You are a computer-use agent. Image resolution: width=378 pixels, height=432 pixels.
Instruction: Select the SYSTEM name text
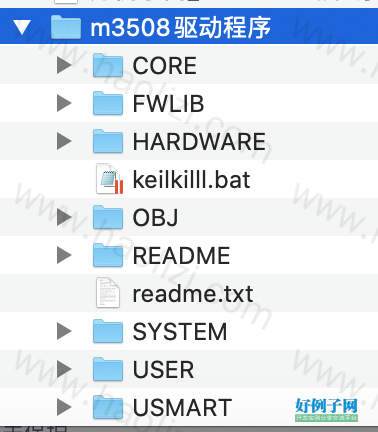tap(180, 332)
